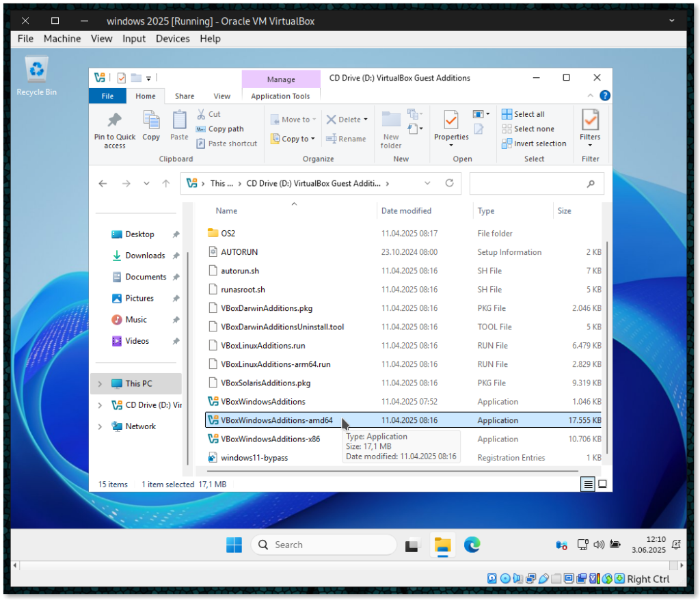Open the Application Tools tab
700x600 pixels.
point(280,96)
